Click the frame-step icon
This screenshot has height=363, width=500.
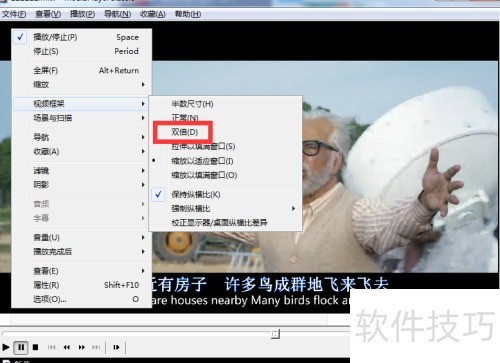(x=116, y=347)
